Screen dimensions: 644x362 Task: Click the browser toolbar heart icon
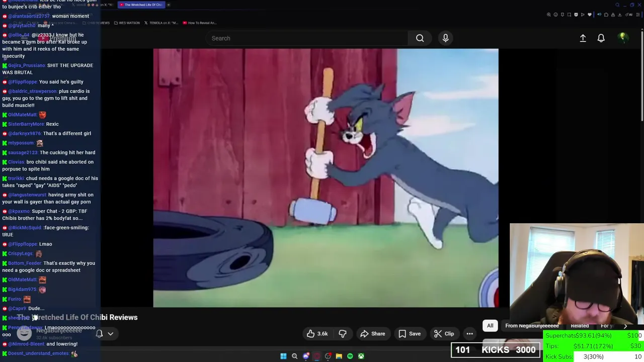click(590, 15)
